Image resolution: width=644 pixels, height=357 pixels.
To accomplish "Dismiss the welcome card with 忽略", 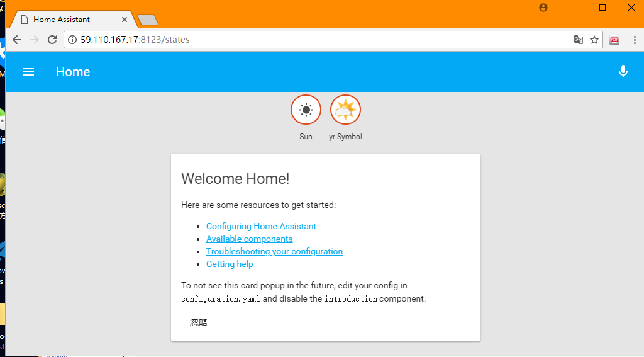I will (199, 322).
